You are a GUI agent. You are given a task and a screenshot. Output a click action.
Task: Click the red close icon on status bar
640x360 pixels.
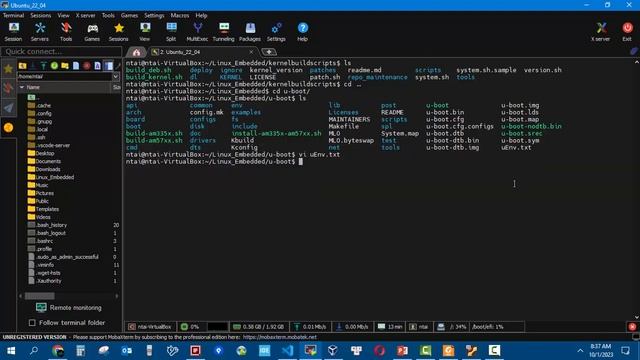(632, 327)
